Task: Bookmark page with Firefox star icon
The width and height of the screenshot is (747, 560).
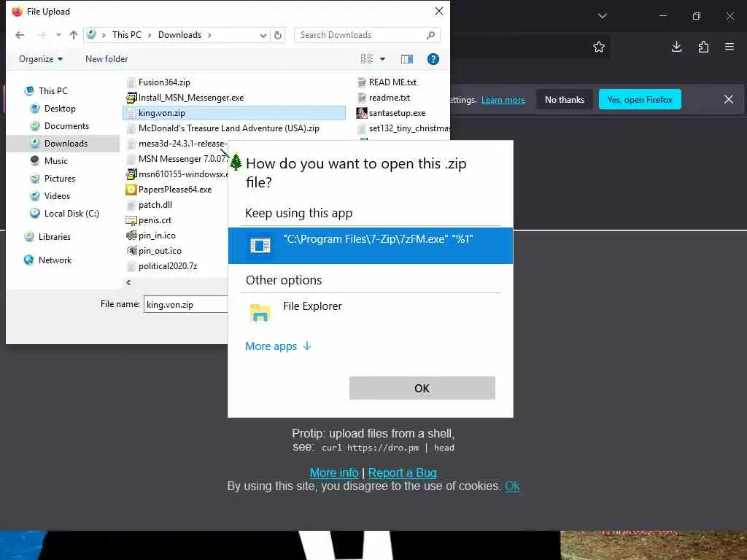Action: [598, 47]
